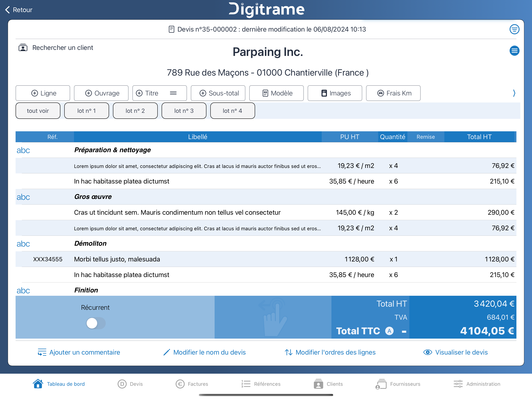Add Frais Km mileage fees

pos(393,93)
